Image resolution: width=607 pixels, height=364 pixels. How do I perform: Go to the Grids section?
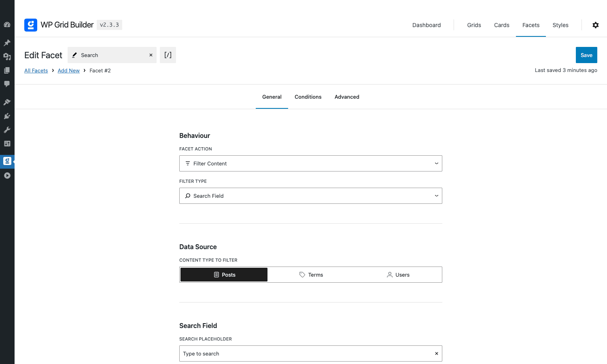click(x=474, y=25)
